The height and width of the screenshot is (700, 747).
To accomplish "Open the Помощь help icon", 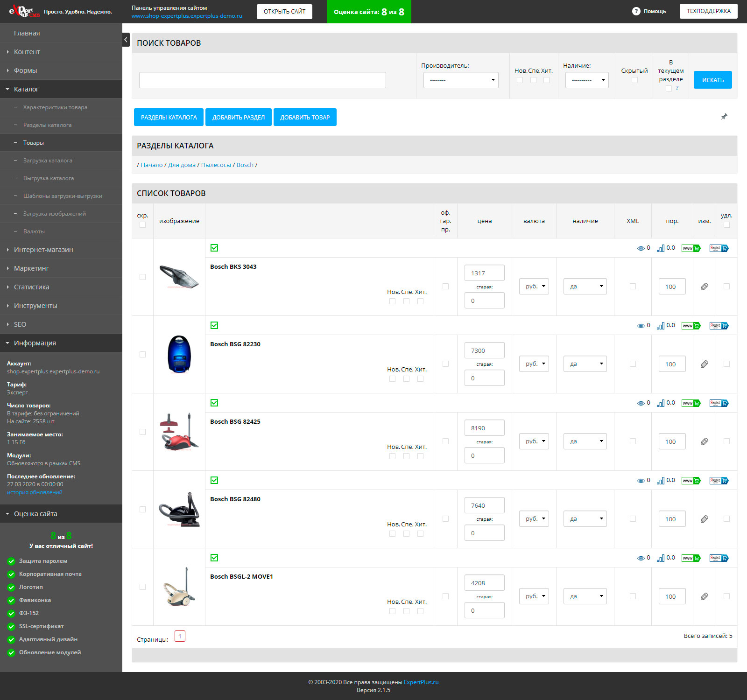I will 636,11.
